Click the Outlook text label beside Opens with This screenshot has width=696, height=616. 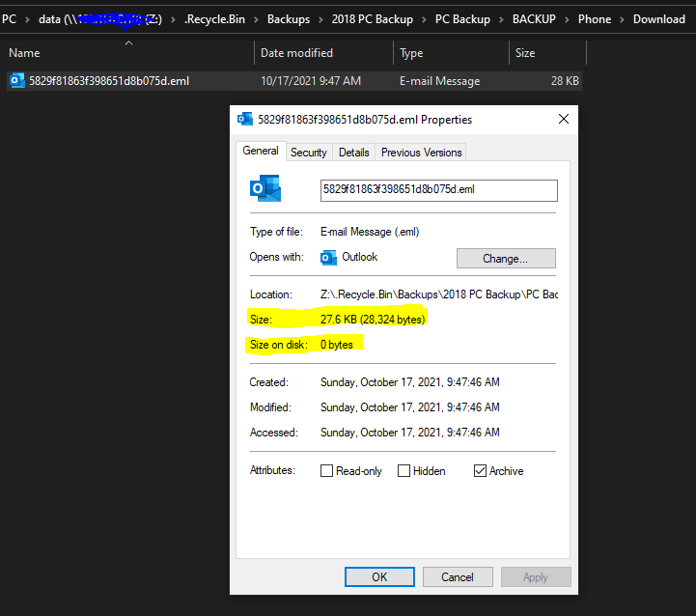[x=359, y=257]
